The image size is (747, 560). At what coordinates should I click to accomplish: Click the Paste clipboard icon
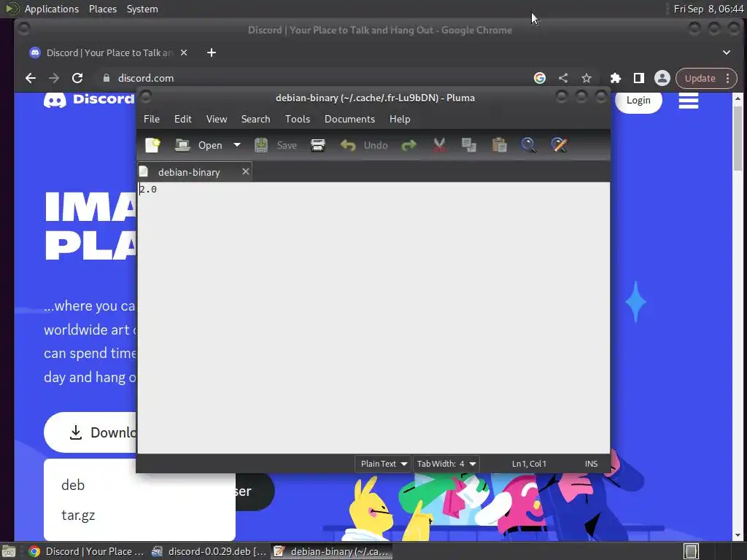click(499, 145)
